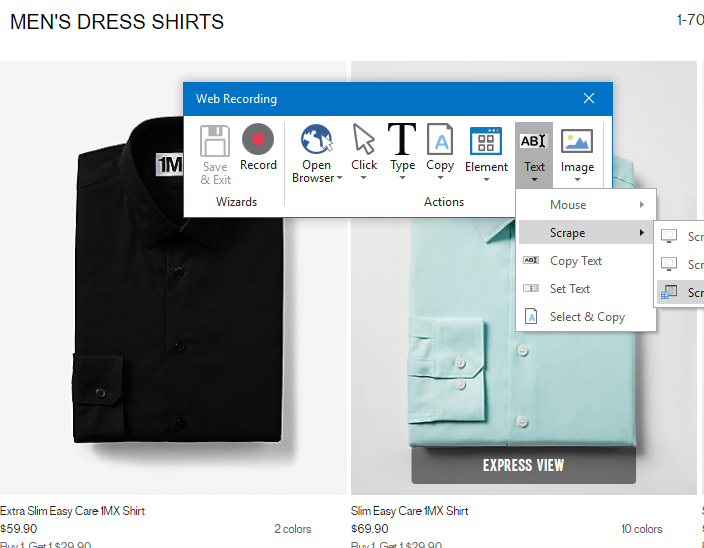Viewport: 704px width, 548px height.
Task: Click the Image action icon
Action: tap(577, 141)
